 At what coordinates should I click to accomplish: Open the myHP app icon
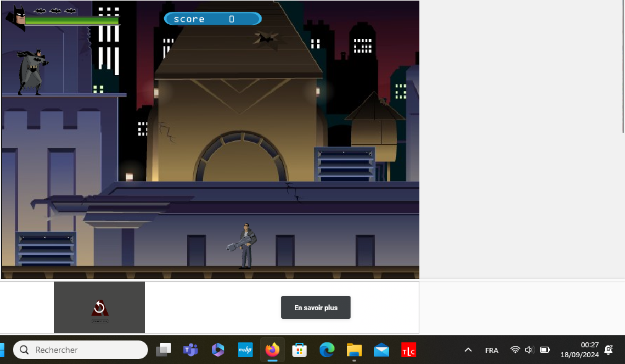click(245, 350)
